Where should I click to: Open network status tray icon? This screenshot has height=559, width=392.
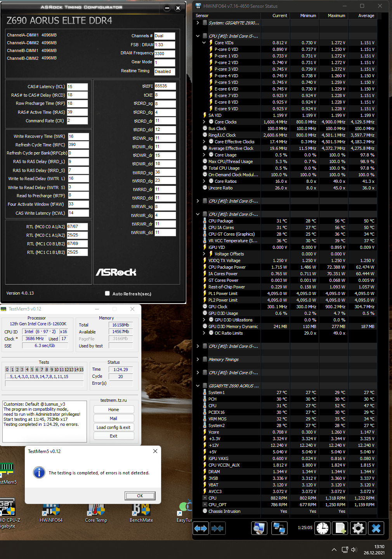[345, 550]
